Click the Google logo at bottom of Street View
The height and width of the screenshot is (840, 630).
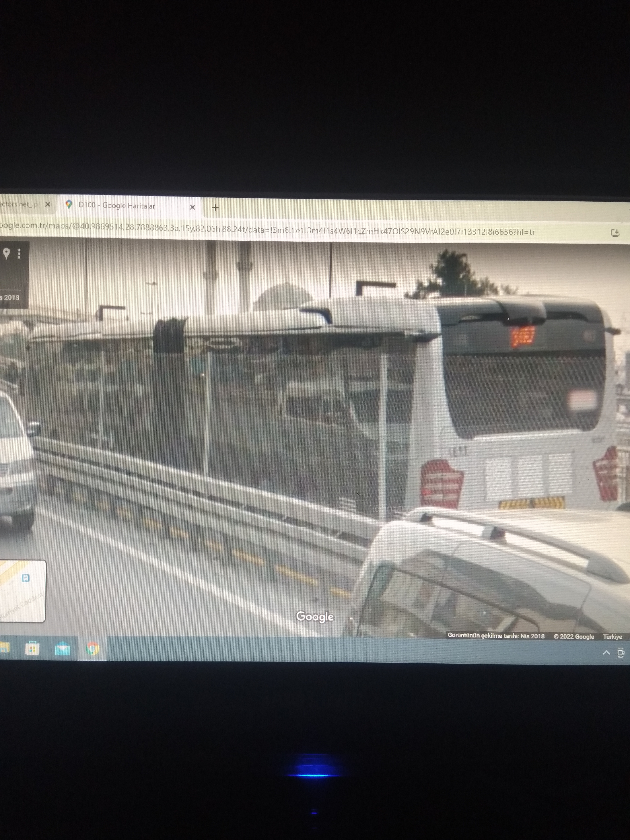pyautogui.click(x=315, y=616)
